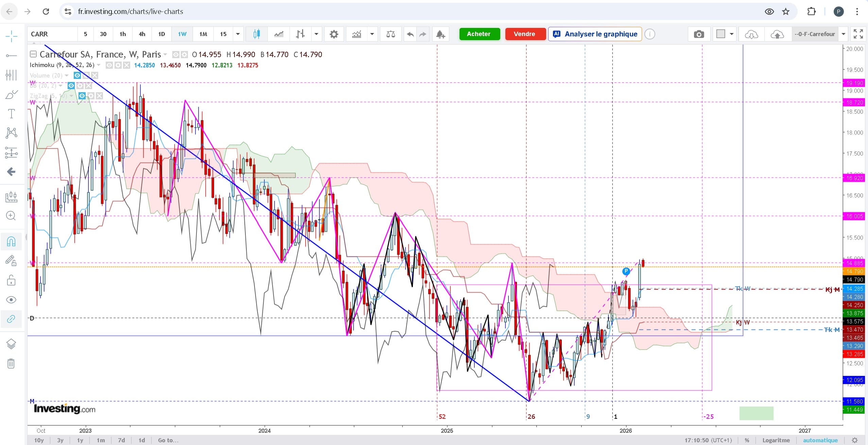
Task: Switch to bar chart style
Action: tap(300, 34)
